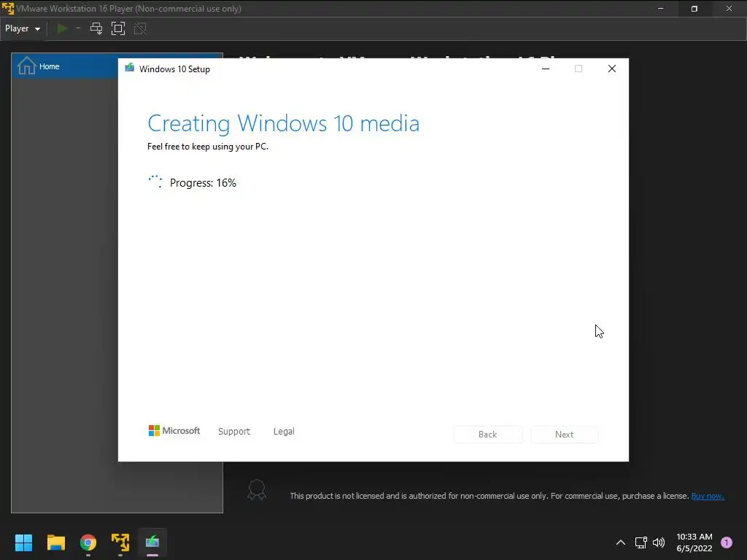Click the green Power On play icon
The image size is (747, 560).
[x=62, y=28]
